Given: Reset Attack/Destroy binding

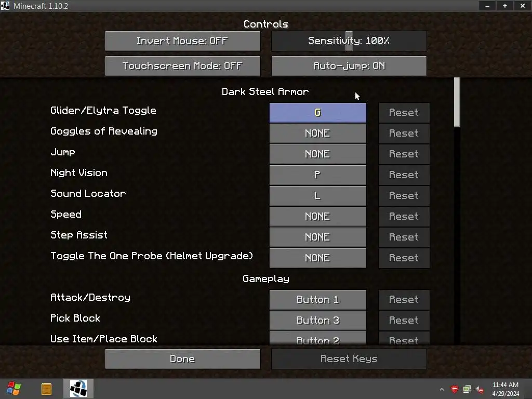Looking at the screenshot, I should click(x=404, y=300).
